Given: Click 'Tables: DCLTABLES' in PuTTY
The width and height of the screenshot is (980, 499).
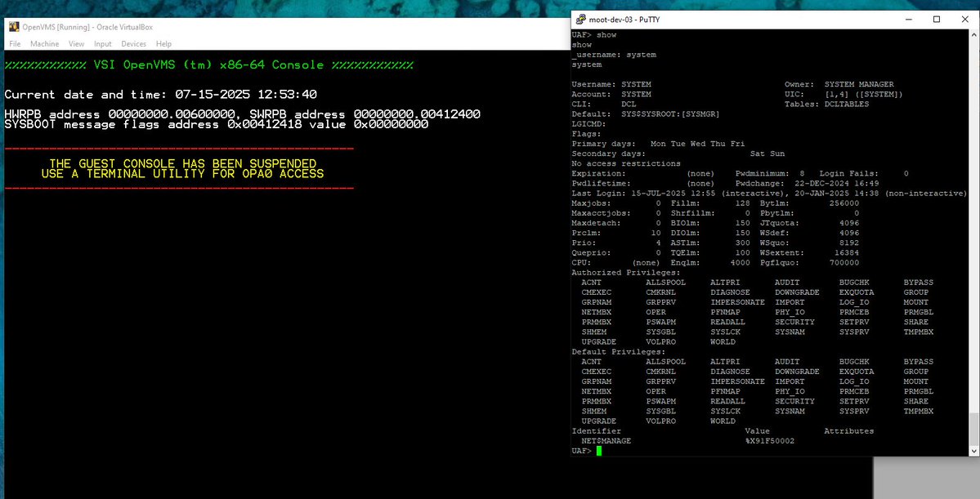Looking at the screenshot, I should click(827, 105).
